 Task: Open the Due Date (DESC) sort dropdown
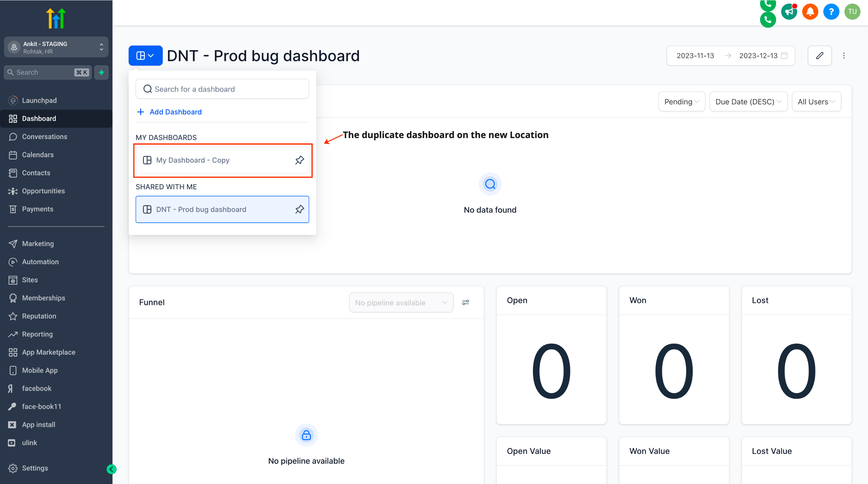(x=748, y=102)
